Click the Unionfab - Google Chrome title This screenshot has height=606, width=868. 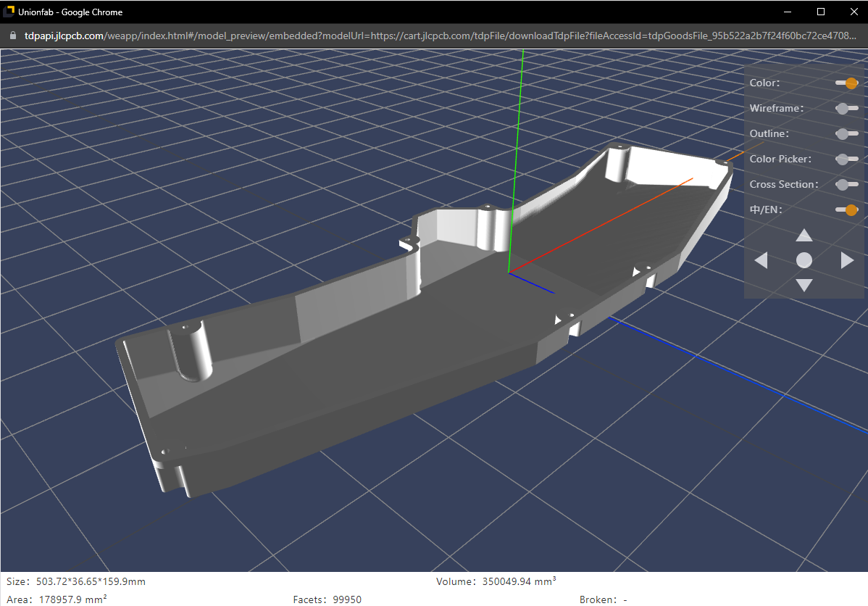pos(70,12)
